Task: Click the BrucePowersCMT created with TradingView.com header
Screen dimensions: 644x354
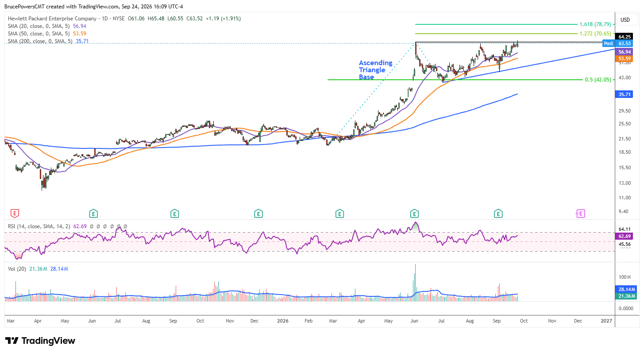Action: point(93,7)
